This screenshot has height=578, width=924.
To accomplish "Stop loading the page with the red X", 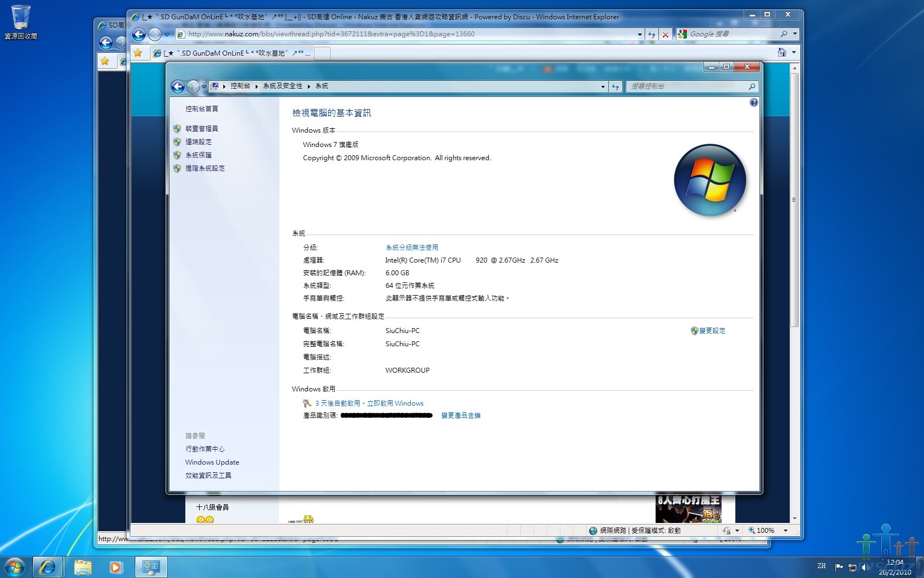I will tap(665, 34).
